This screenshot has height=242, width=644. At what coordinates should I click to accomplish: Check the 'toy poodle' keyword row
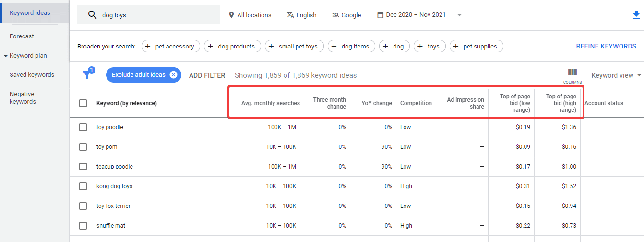coord(83,127)
